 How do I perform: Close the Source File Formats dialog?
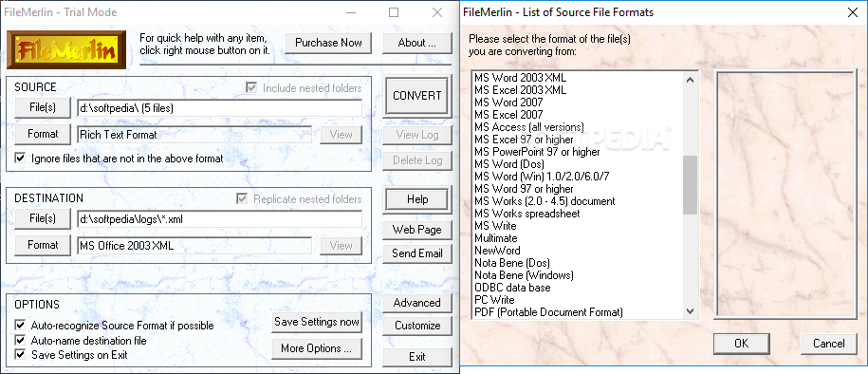pyautogui.click(x=853, y=12)
